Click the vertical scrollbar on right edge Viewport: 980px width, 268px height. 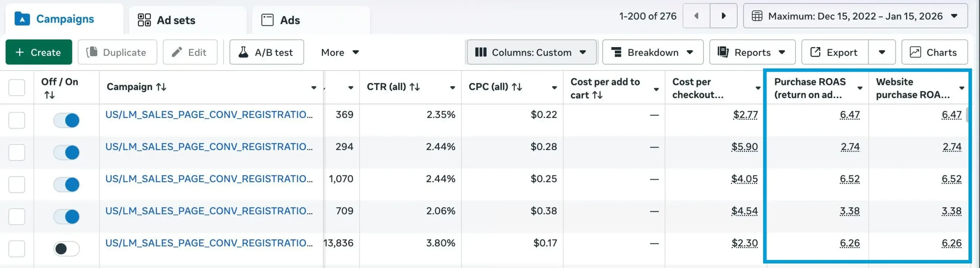[967, 115]
